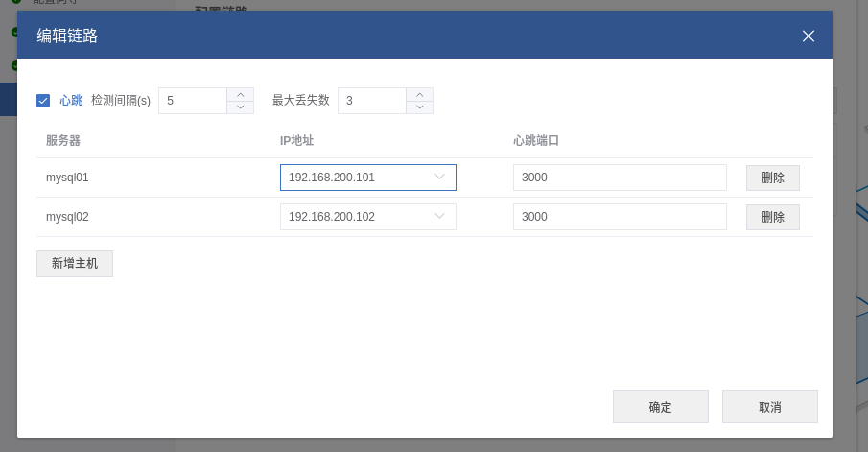
Task: Select the mysql01 server name cell
Action: coord(67,178)
